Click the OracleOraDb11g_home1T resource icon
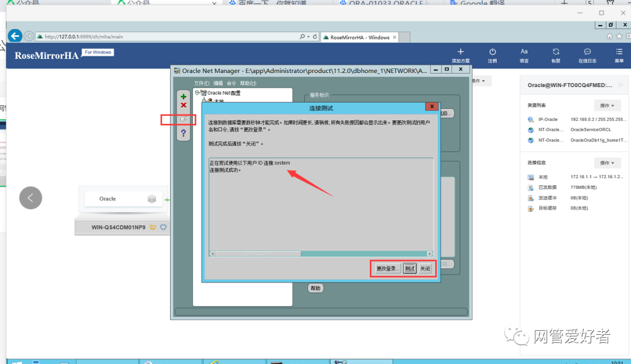Image resolution: width=631 pixels, height=364 pixels. pos(531,140)
